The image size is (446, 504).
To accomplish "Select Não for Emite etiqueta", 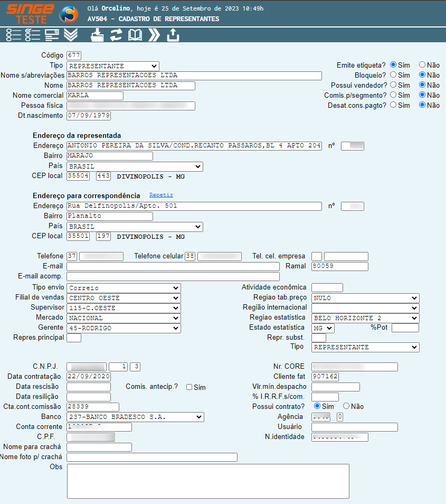I will pyautogui.click(x=422, y=65).
